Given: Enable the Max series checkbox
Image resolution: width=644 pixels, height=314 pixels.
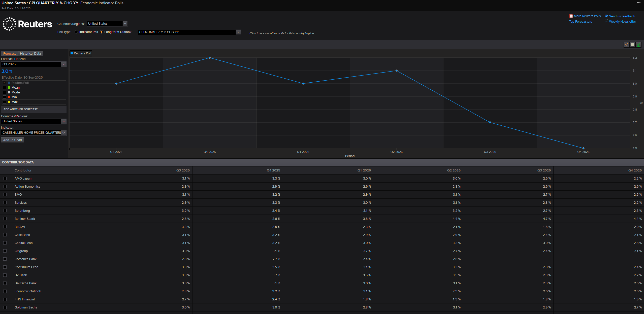Looking at the screenshot, I should [x=4, y=102].
